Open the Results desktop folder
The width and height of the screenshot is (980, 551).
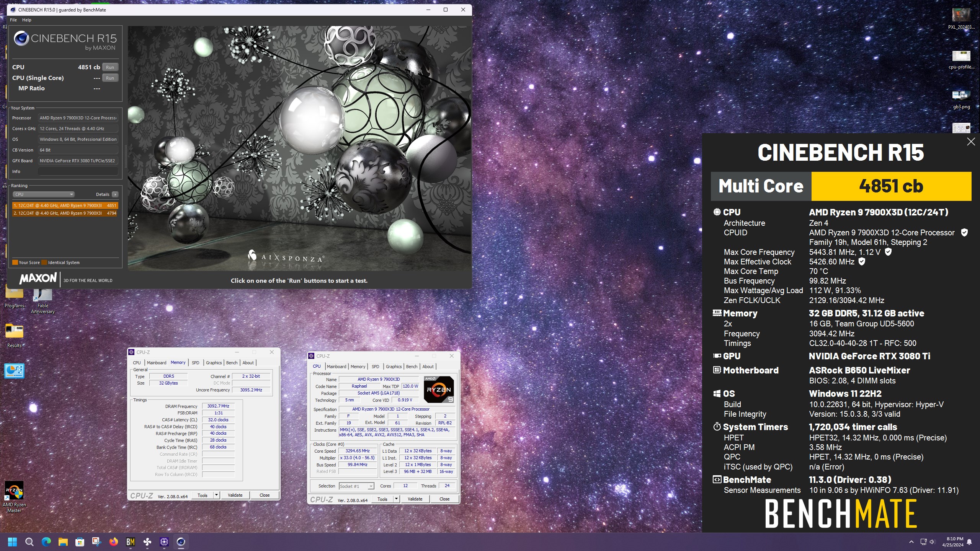[14, 336]
